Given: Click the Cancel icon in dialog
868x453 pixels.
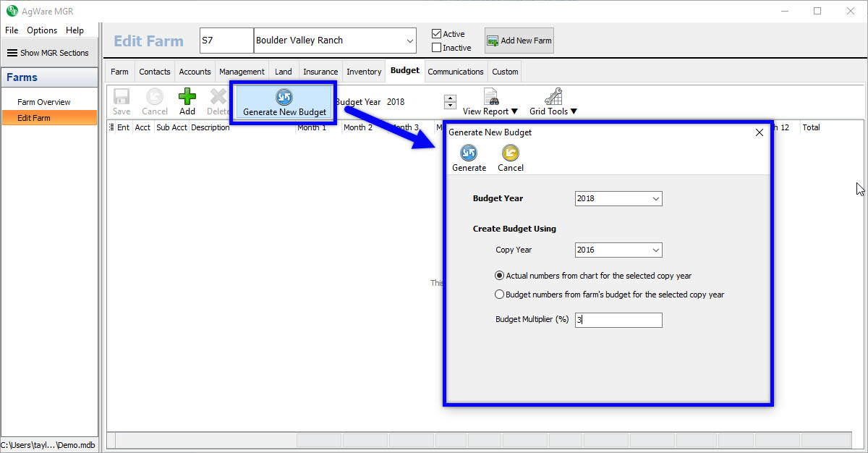Looking at the screenshot, I should (510, 153).
